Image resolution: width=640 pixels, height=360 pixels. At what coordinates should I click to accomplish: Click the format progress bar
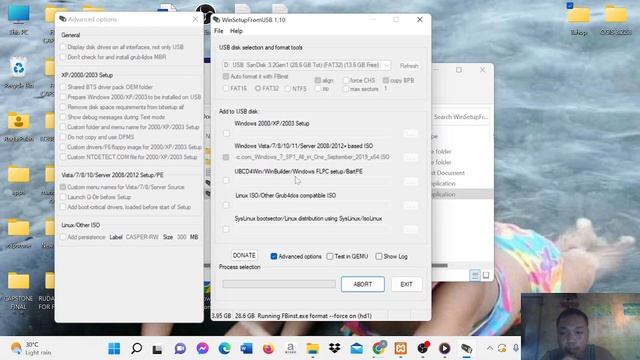point(279,284)
